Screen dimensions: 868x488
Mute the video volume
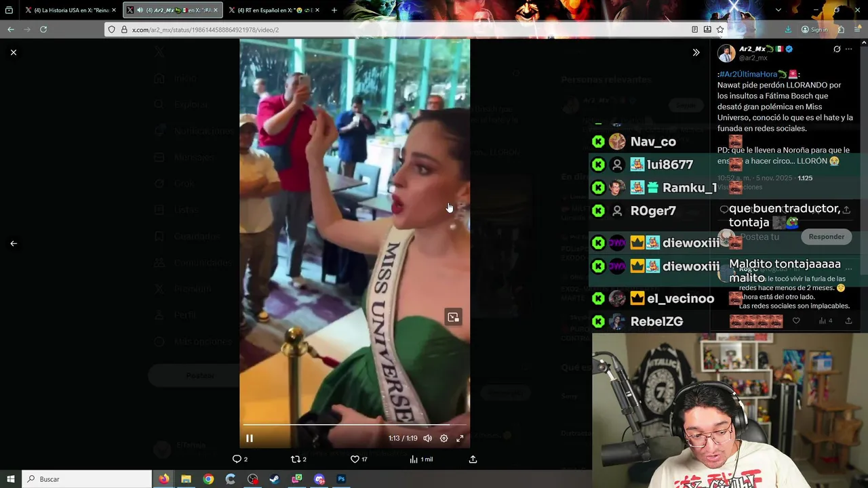pos(428,439)
